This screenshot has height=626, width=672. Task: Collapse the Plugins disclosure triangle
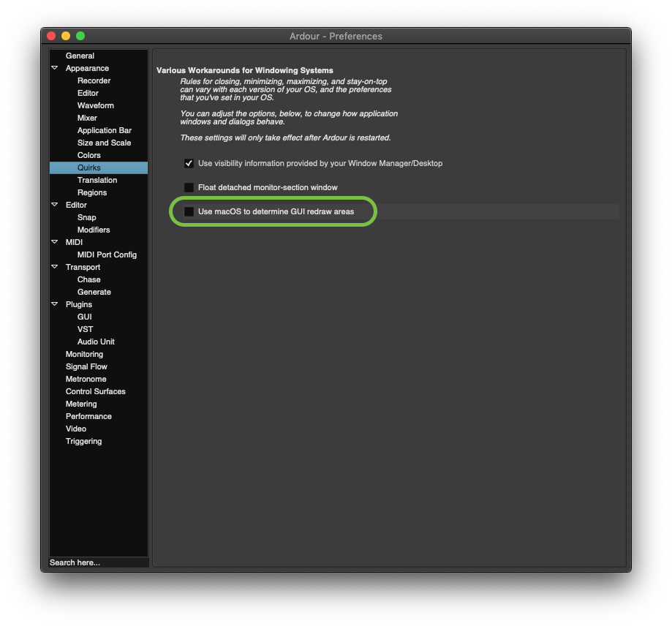(55, 304)
